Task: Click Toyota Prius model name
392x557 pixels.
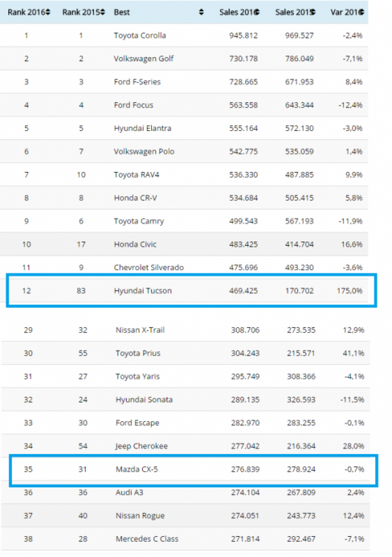Action: coord(138,353)
